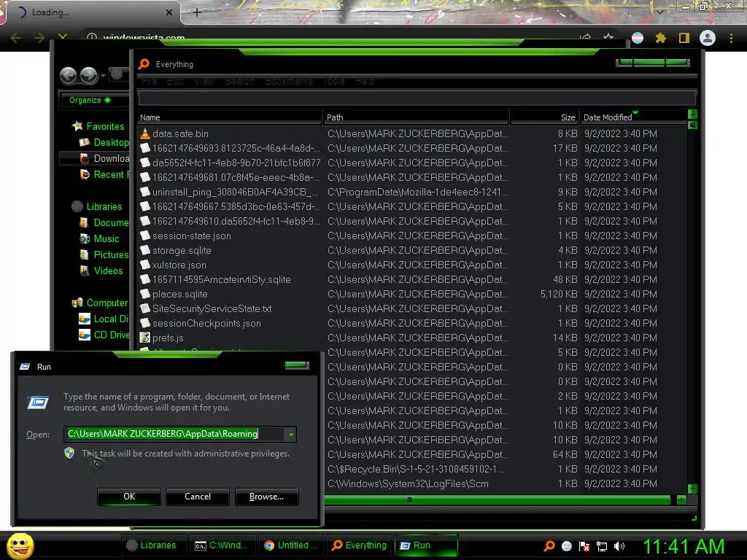The width and height of the screenshot is (747, 560).
Task: Sort results by Name column header
Action: (x=230, y=117)
